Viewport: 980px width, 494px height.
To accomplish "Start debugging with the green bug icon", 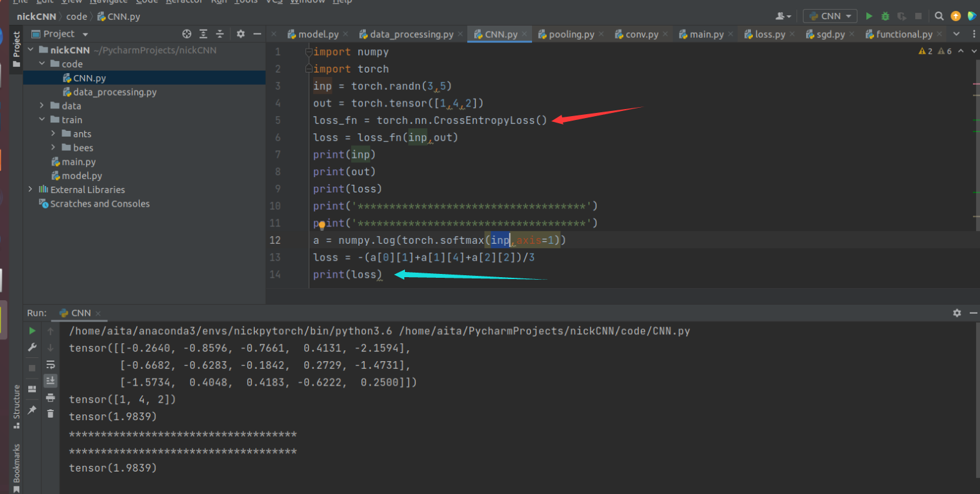I will [x=886, y=16].
